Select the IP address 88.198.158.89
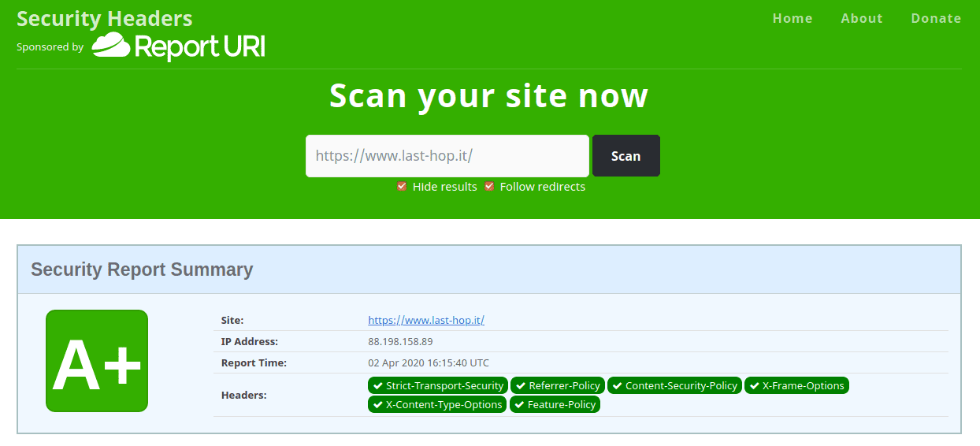980x446 pixels. [x=400, y=342]
